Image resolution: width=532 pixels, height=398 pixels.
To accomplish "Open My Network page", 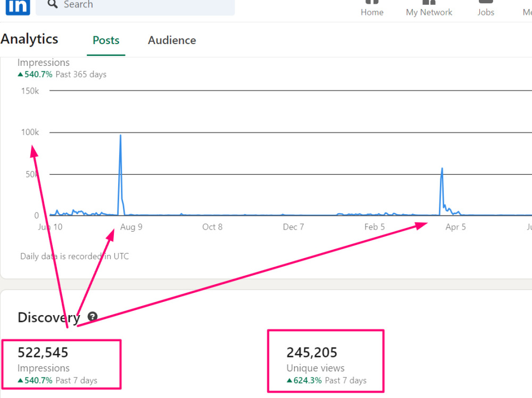I will (429, 9).
